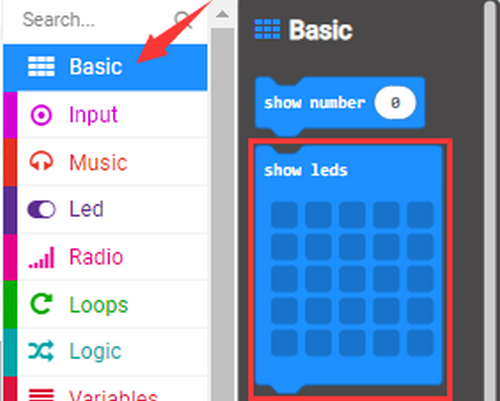The image size is (500, 401).
Task: Toggle bottom-right LED in show leds grid
Action: [x=420, y=343]
